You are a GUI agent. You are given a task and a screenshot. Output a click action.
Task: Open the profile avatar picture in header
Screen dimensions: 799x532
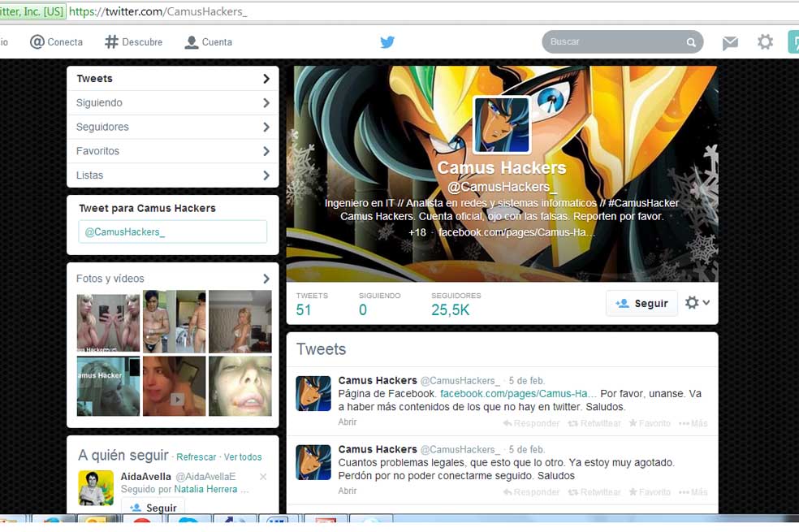(502, 125)
